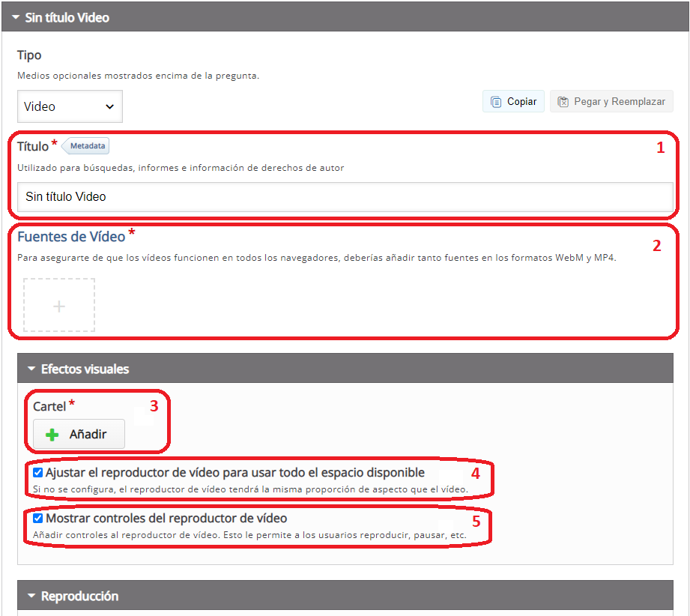The image size is (690, 616).
Task: Uncheck Mostrar controles del reproductor checkbox
Action: pos(38,518)
